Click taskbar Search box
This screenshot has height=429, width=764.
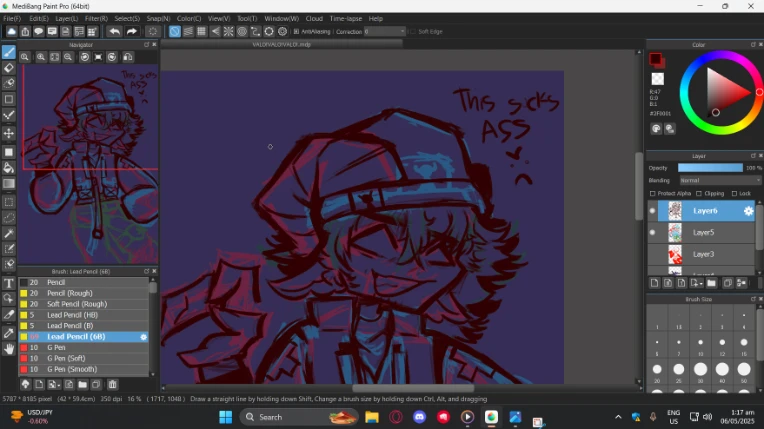point(299,417)
